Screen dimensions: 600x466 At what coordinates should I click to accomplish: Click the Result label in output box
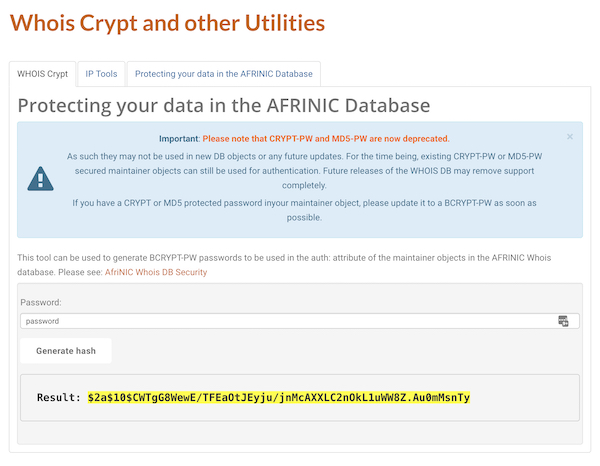click(59, 398)
